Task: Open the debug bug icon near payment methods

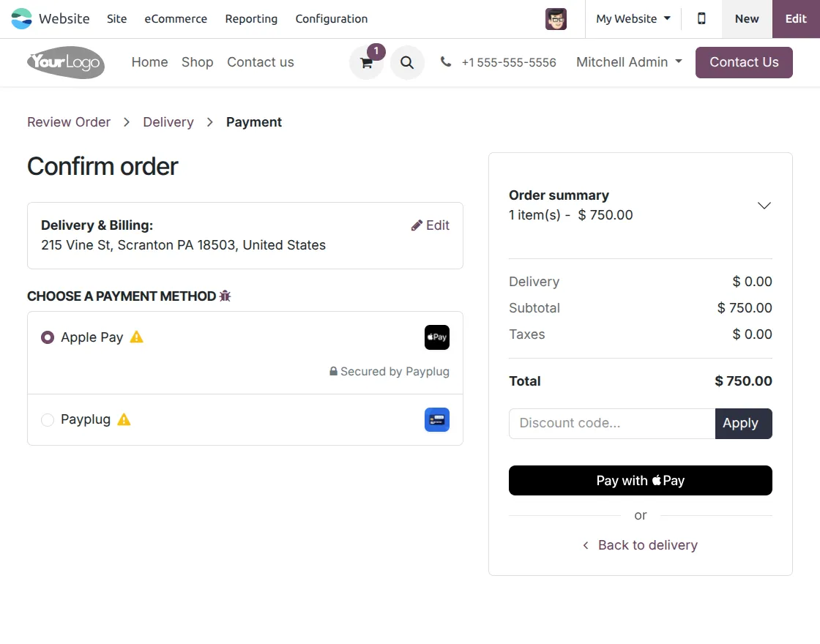Action: coord(225,296)
